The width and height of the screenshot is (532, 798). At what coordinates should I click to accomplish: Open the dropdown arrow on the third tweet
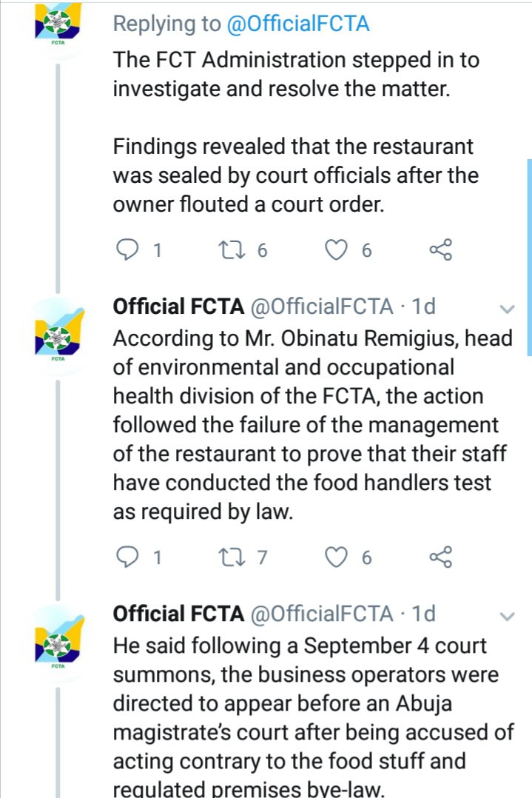tap(508, 618)
